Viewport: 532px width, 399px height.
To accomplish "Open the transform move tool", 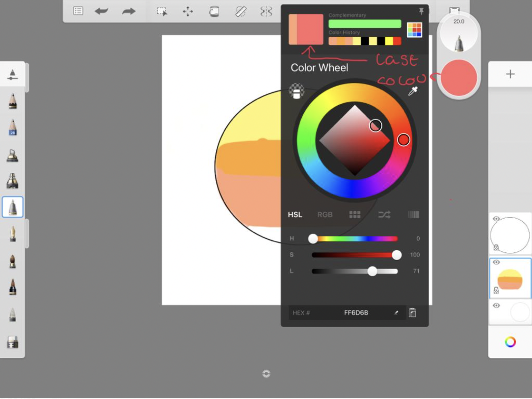I will point(188,11).
